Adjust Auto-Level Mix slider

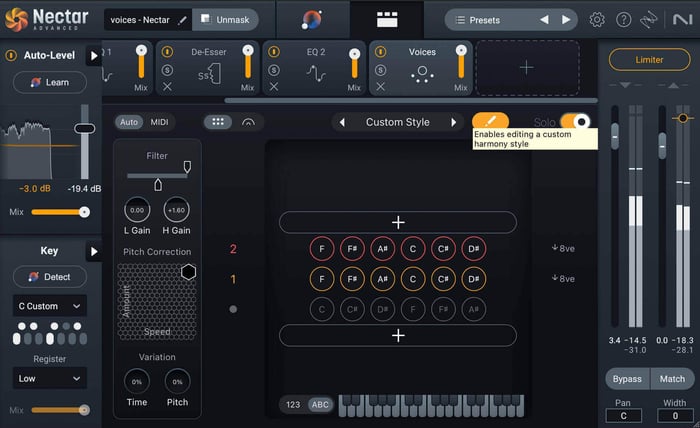click(x=61, y=212)
